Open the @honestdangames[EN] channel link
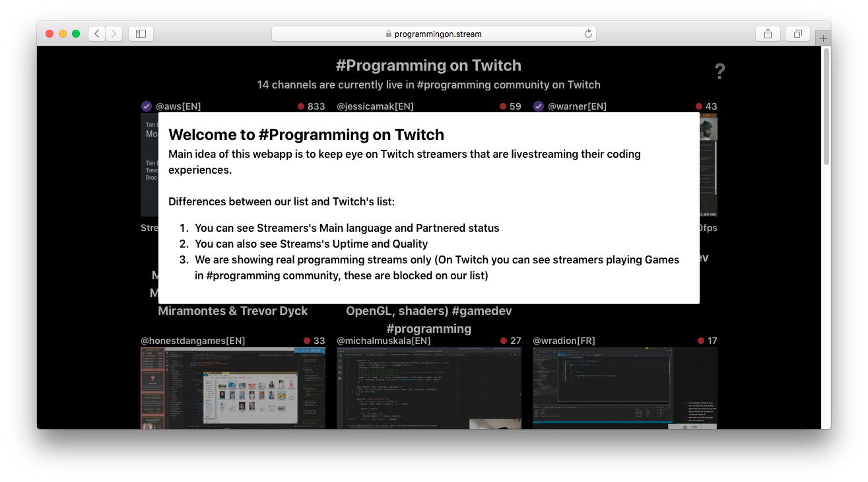 [x=192, y=341]
